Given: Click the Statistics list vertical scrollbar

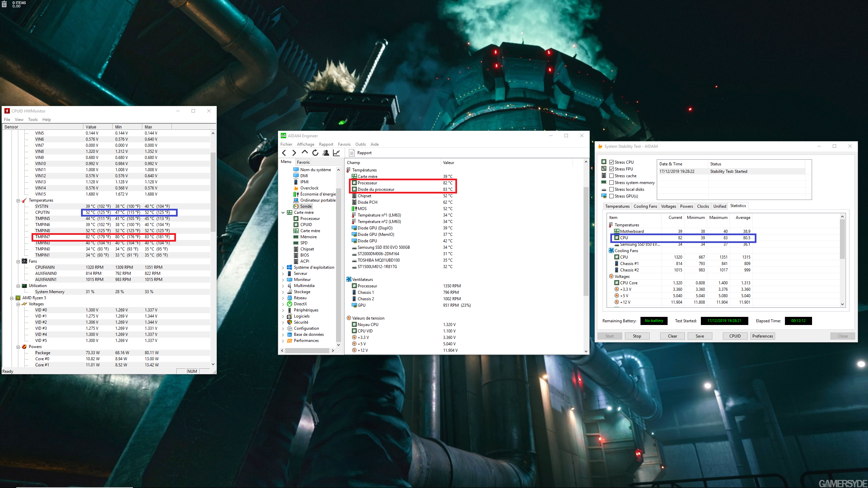Looking at the screenshot, I should point(842,239).
